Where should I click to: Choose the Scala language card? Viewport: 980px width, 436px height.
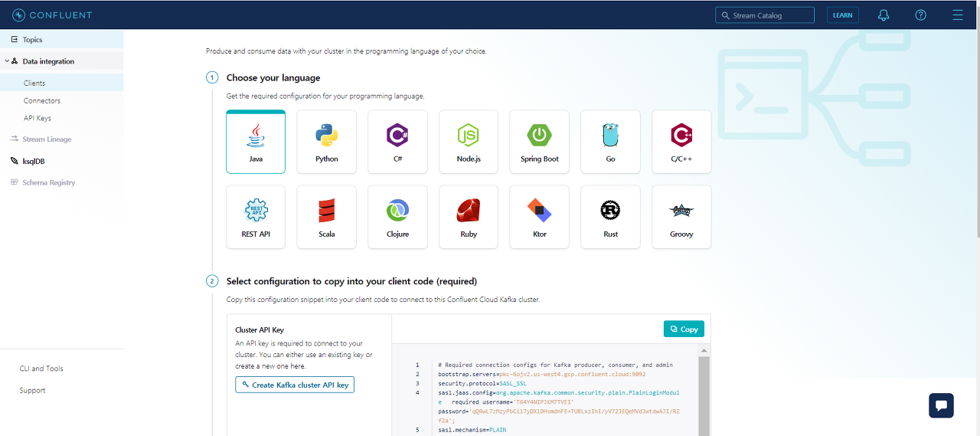[327, 217]
